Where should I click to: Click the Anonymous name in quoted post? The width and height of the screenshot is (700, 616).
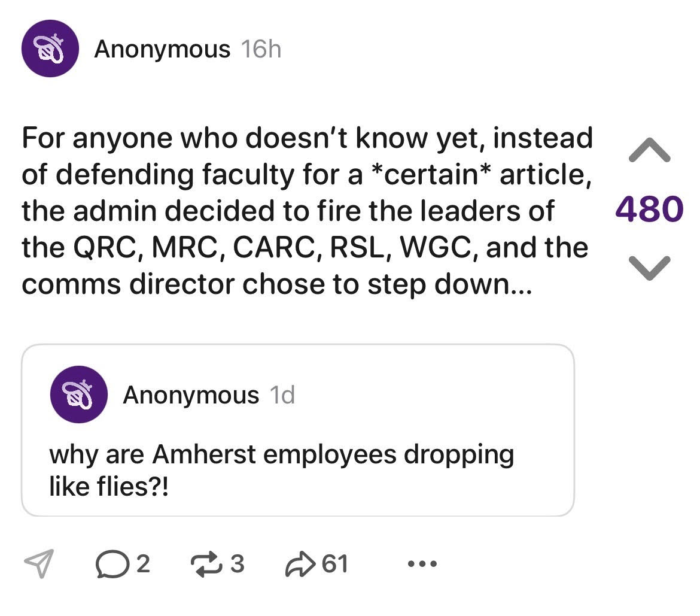(191, 395)
